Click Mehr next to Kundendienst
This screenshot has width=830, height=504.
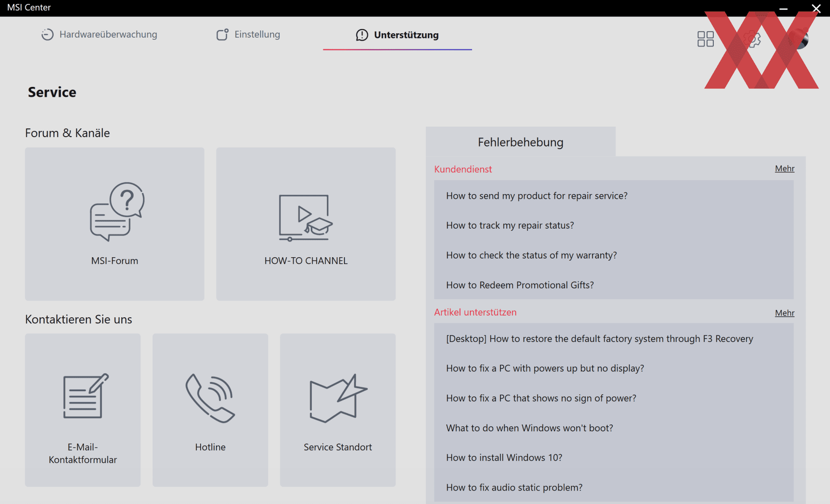pos(784,169)
